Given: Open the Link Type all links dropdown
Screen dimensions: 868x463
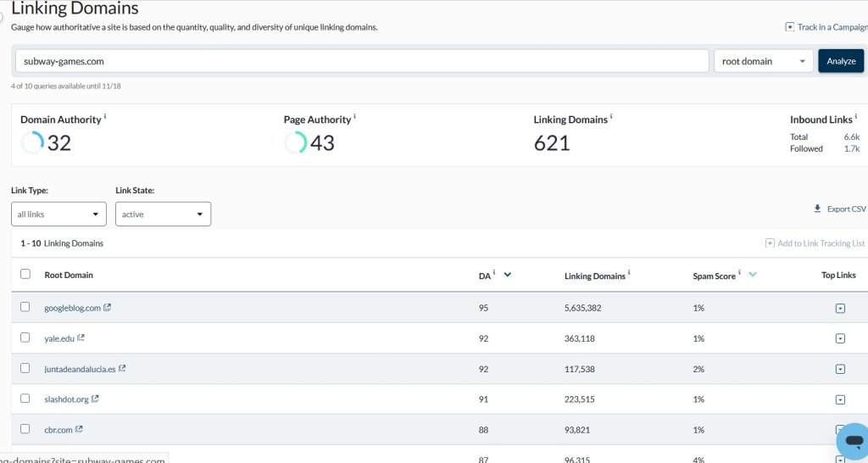Looking at the screenshot, I should [x=58, y=215].
